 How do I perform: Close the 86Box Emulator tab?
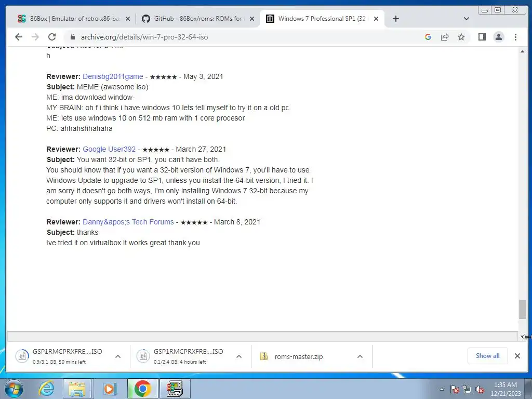tap(128, 19)
